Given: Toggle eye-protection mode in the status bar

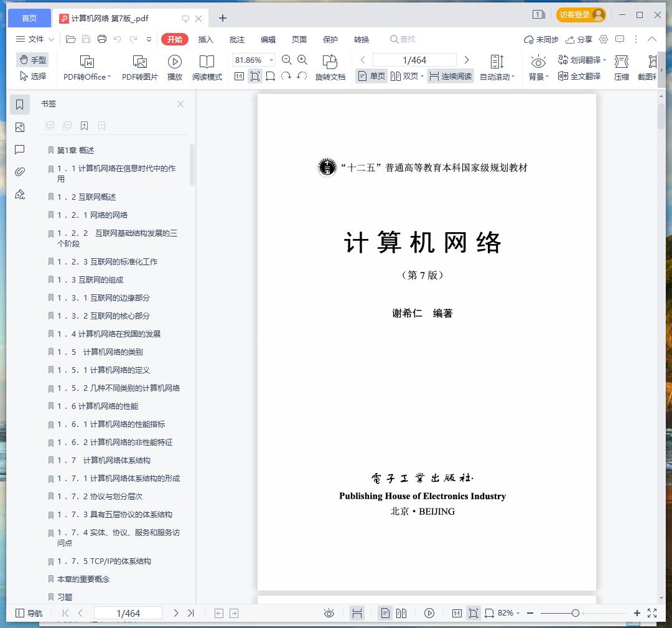Looking at the screenshot, I should [329, 614].
